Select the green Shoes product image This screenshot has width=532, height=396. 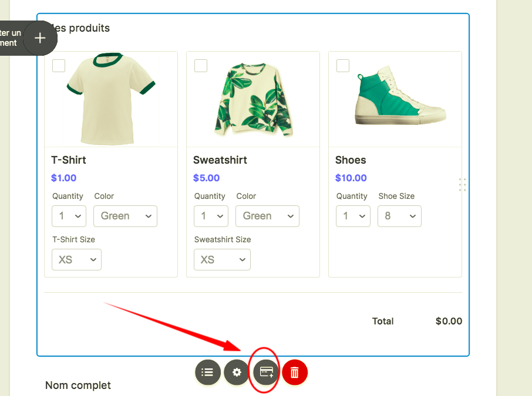click(399, 98)
